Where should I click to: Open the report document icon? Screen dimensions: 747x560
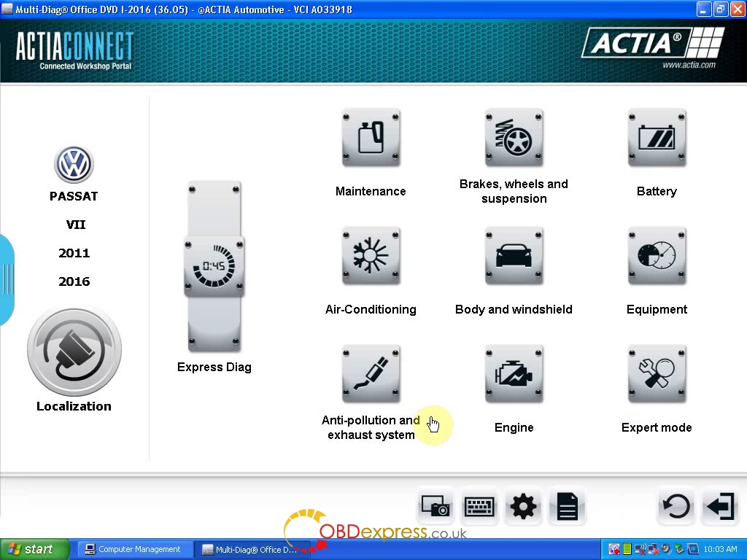click(x=567, y=506)
